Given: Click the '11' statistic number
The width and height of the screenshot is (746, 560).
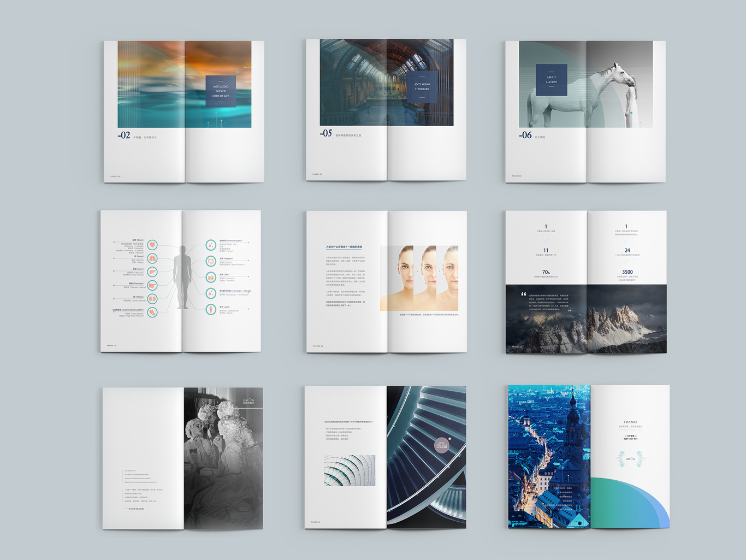Looking at the screenshot, I should point(546,250).
